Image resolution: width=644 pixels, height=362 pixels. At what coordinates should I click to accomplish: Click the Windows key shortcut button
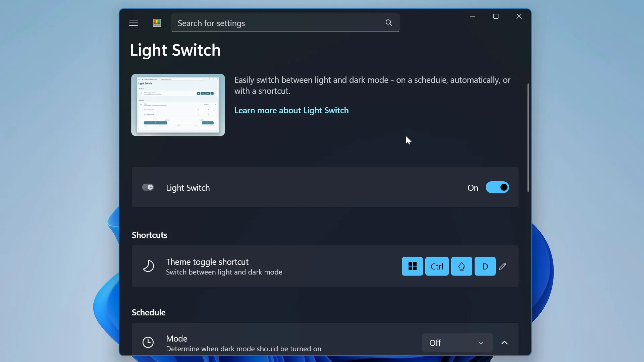click(412, 266)
